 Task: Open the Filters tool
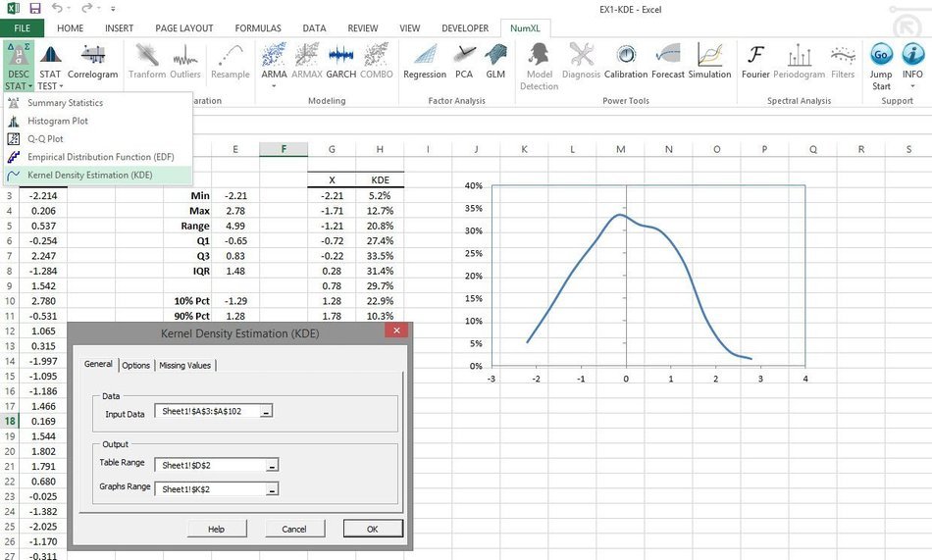point(843,62)
